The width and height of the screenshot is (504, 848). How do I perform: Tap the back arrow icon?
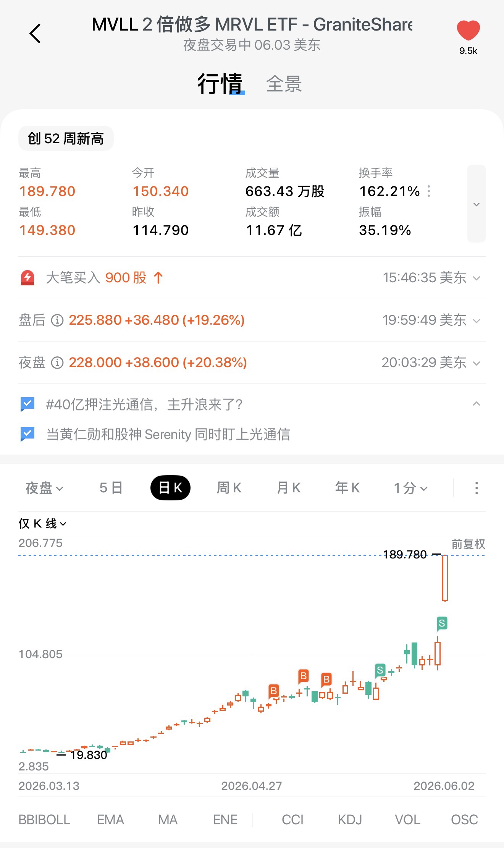coord(35,33)
